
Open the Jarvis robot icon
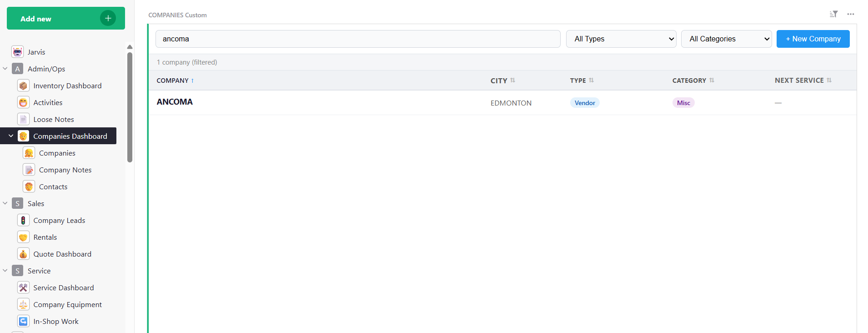18,52
